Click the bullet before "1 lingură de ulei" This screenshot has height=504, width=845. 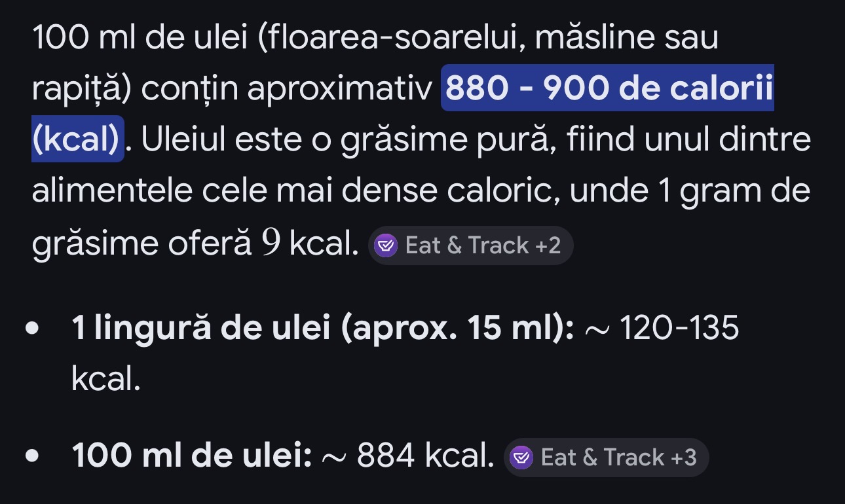[33, 329]
